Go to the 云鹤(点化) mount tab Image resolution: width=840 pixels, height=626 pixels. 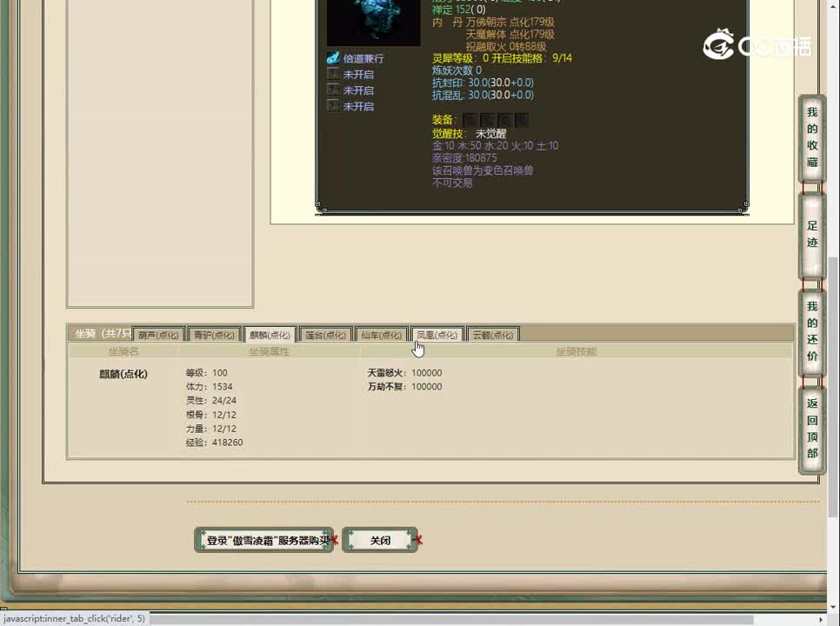pyautogui.click(x=493, y=335)
